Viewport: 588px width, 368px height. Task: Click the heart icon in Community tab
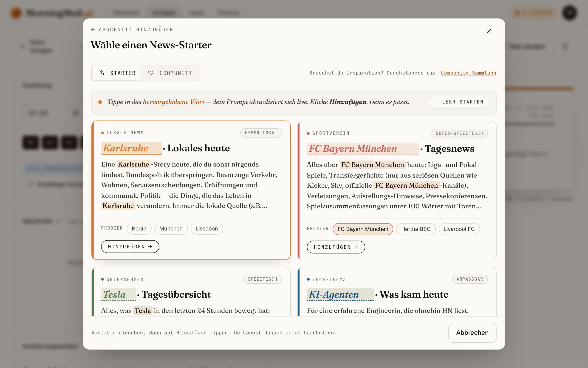click(151, 73)
